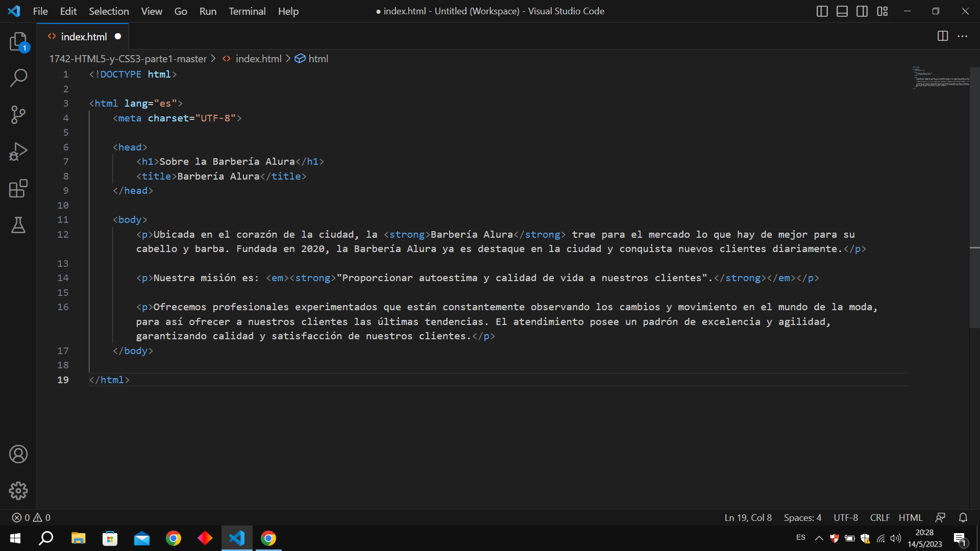
Task: Open red diamond app in taskbar
Action: click(x=205, y=538)
